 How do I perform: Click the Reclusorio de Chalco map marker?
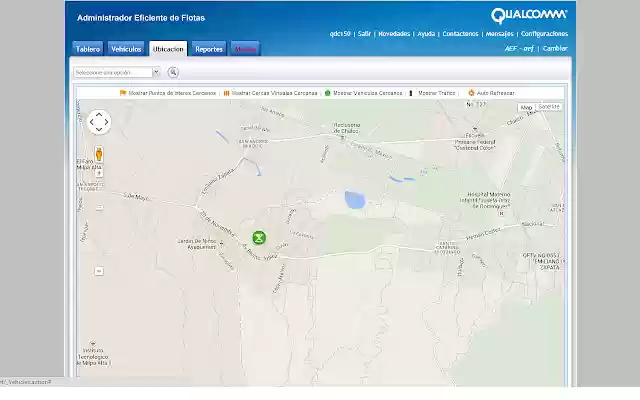click(342, 138)
